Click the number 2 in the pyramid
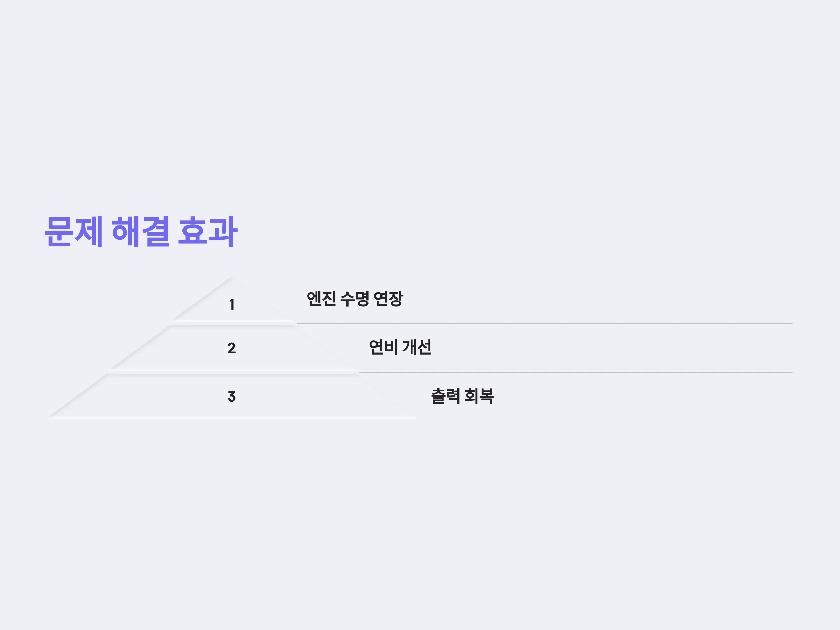Screen dimensions: 840x630 tap(232, 348)
